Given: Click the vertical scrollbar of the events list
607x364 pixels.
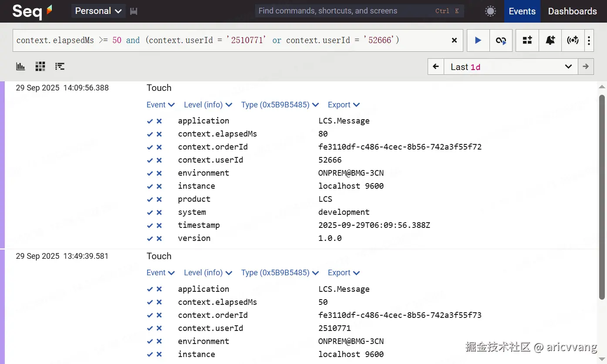Looking at the screenshot, I should click(602, 196).
